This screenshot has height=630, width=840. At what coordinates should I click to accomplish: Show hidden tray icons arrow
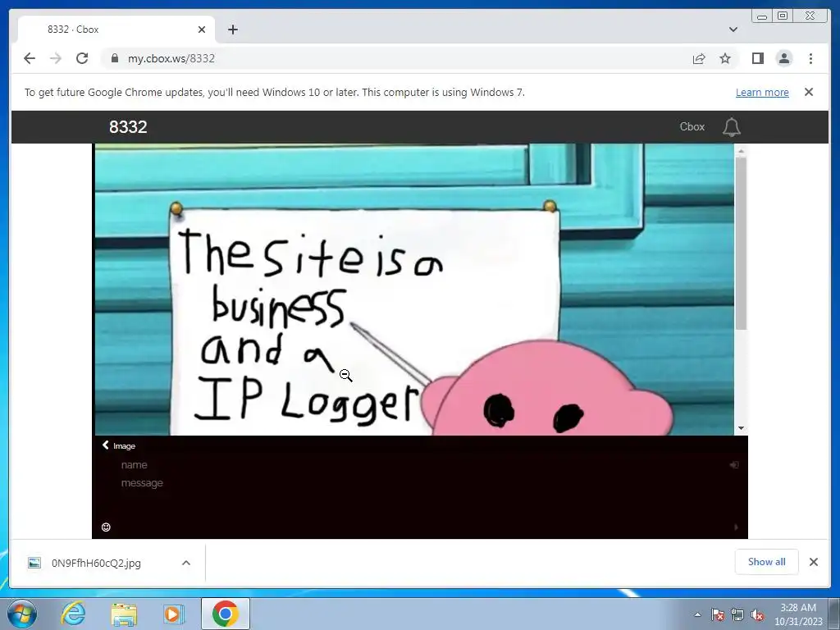pos(697,614)
